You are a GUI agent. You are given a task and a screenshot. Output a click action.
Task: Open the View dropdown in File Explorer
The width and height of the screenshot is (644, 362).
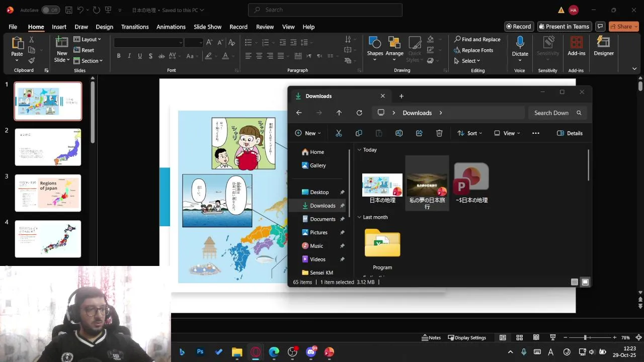(x=507, y=133)
